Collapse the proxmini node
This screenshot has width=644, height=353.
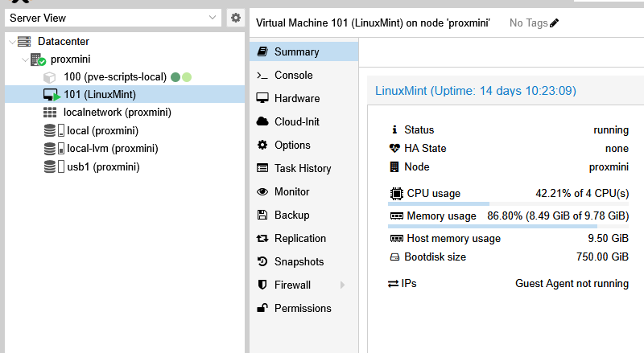point(24,60)
